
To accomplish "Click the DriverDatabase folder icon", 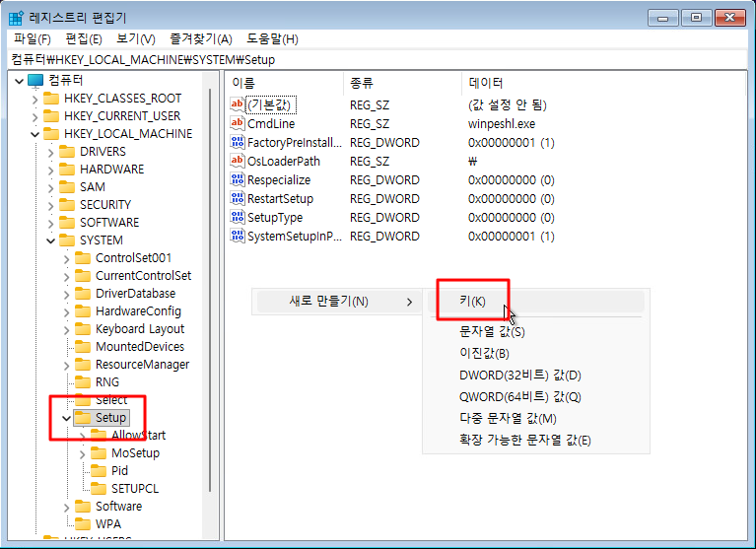I will (x=83, y=294).
